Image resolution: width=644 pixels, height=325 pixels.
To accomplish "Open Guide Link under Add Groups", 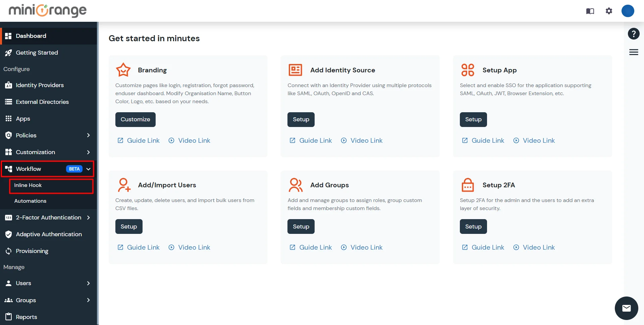I will [x=315, y=247].
